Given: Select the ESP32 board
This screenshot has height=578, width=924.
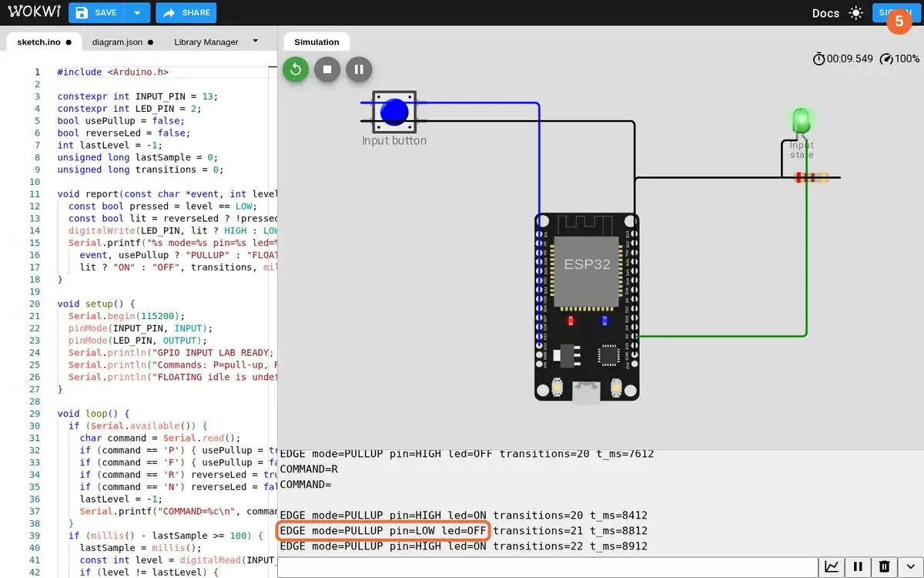Looking at the screenshot, I should tap(587, 307).
